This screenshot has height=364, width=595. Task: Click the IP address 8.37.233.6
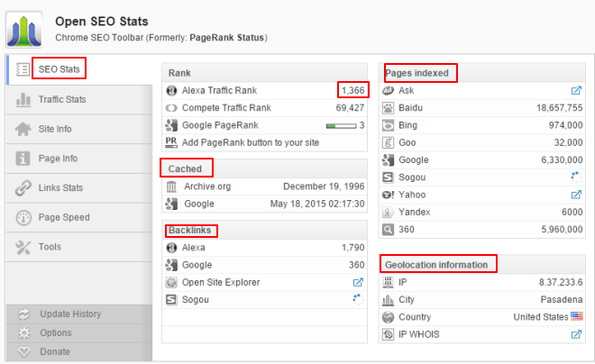pos(561,282)
